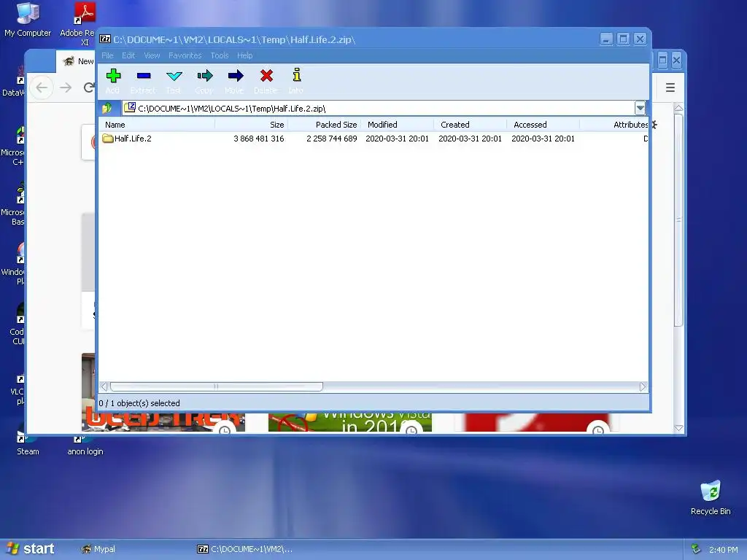Image resolution: width=747 pixels, height=560 pixels.
Task: Maximize the 7-Zip window
Action: [623, 39]
